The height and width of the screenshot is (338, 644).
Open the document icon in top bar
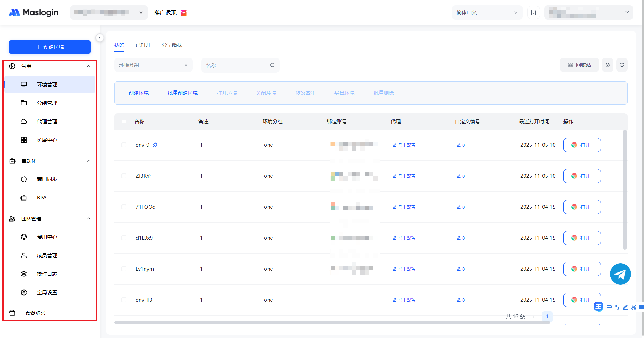pyautogui.click(x=533, y=12)
